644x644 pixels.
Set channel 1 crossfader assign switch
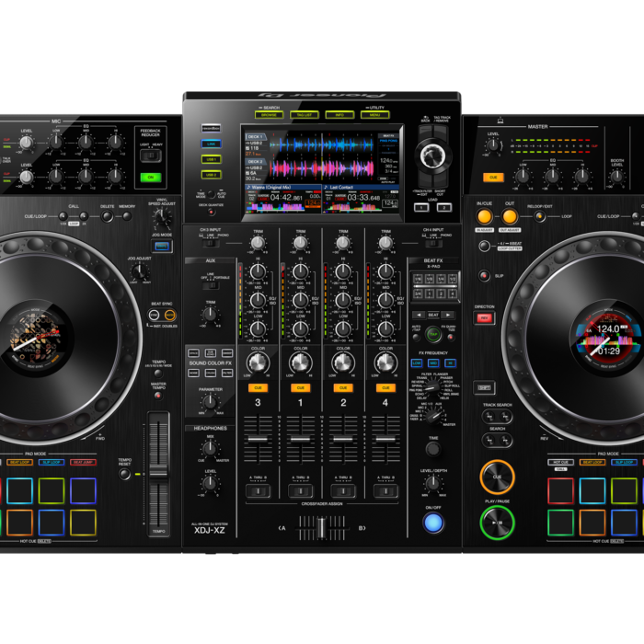(300, 490)
